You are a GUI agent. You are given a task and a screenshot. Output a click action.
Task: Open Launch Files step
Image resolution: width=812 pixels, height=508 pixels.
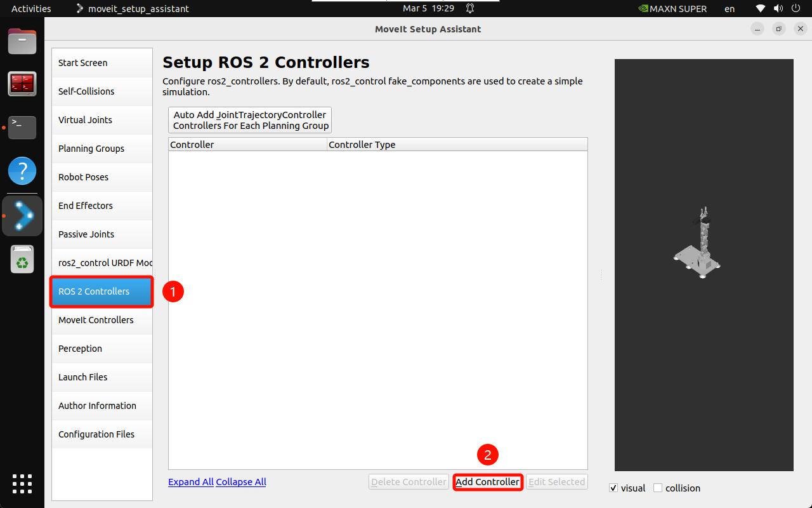coord(102,377)
